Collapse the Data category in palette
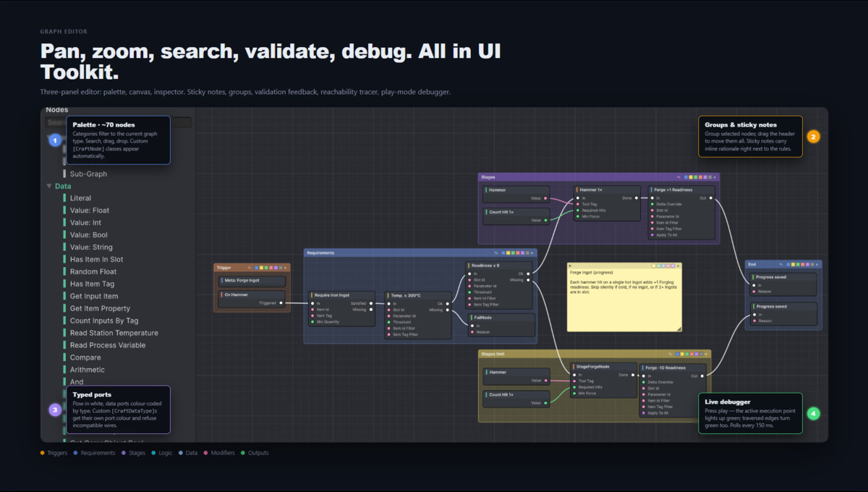The image size is (868, 492). click(x=49, y=186)
